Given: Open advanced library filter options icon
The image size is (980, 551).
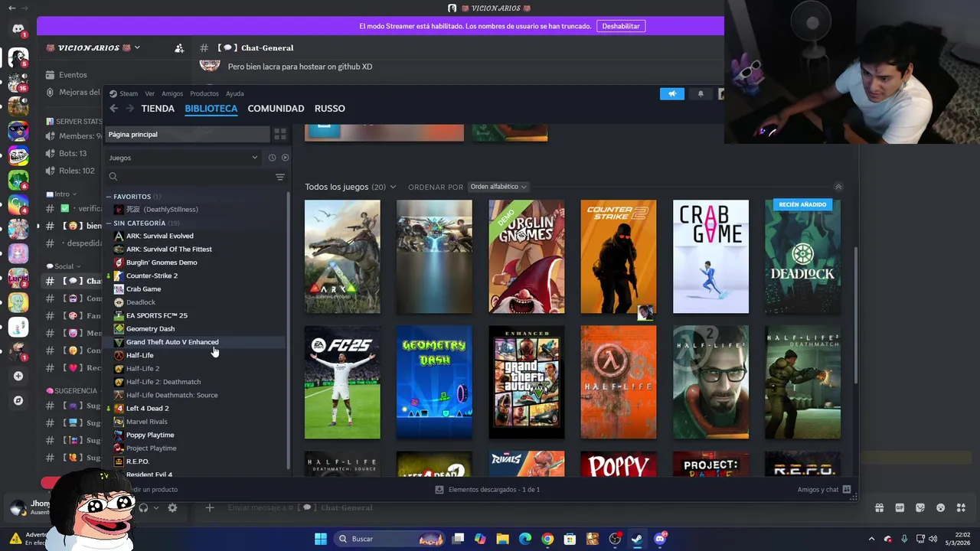Looking at the screenshot, I should click(x=280, y=177).
